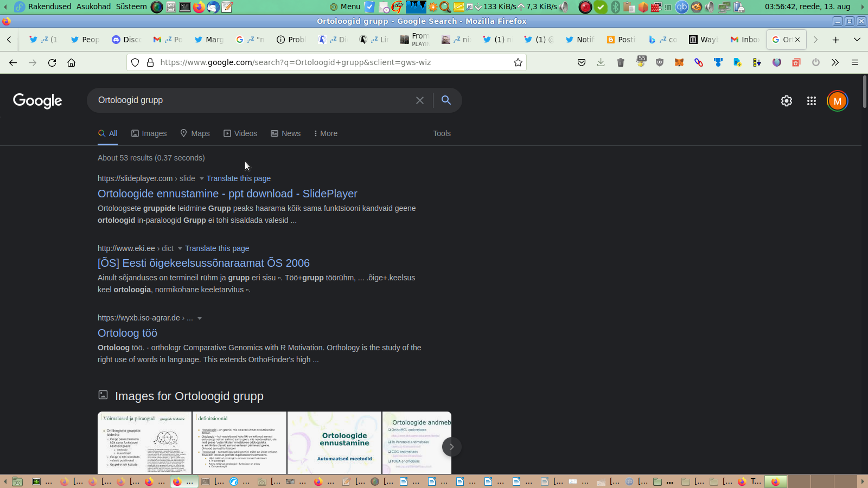Click in the Google search input field
868x488 pixels.
[252, 100]
